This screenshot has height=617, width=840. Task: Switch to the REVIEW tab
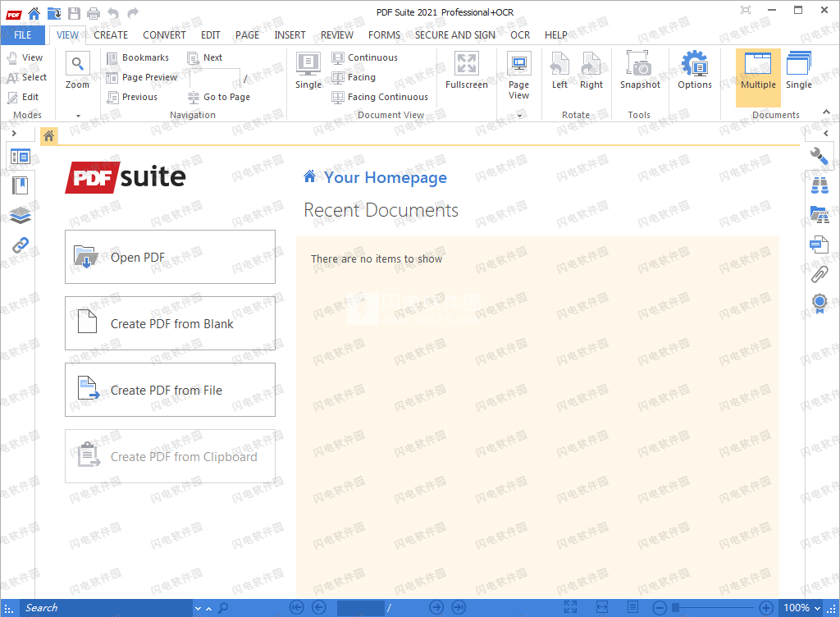tap(337, 34)
